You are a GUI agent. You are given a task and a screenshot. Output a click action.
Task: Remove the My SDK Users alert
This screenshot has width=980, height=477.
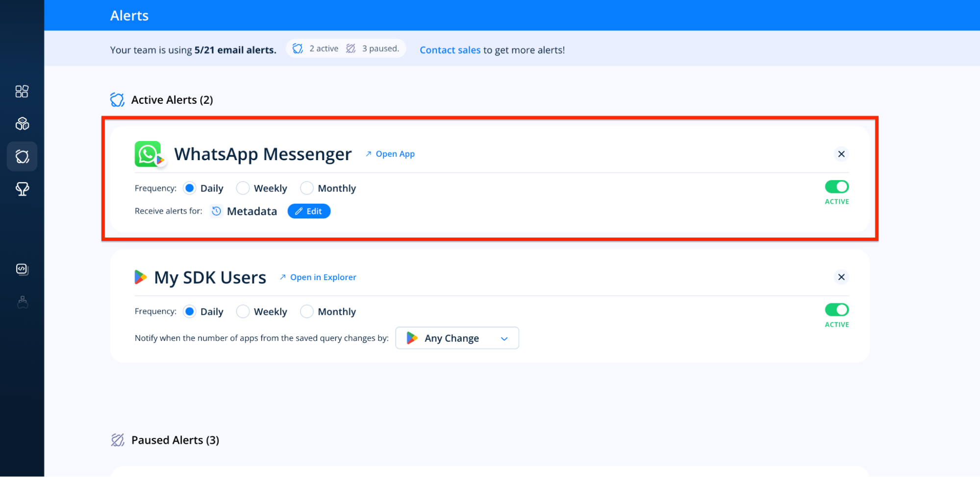coord(841,277)
